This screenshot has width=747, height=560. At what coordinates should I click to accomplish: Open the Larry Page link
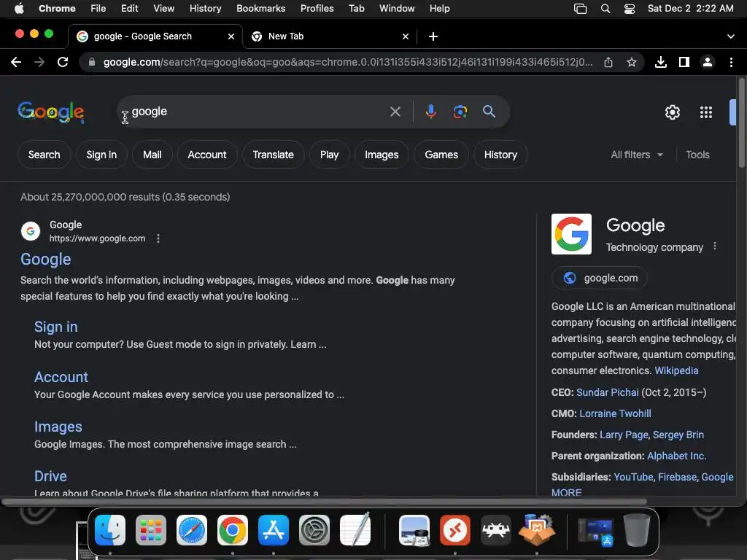click(x=624, y=435)
